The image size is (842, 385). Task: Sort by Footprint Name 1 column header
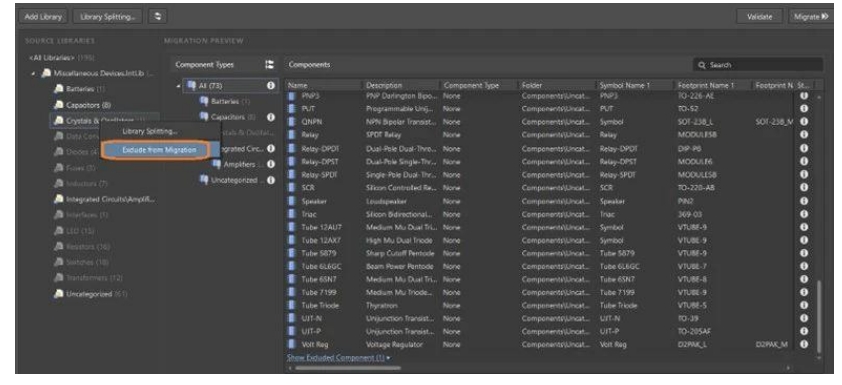point(713,85)
